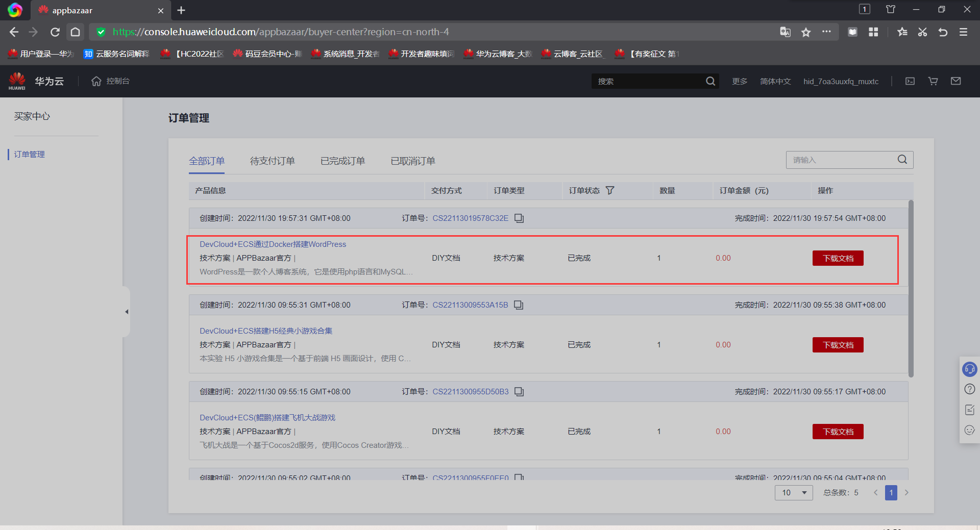
Task: Go to the browser home page icon
Action: tap(76, 32)
